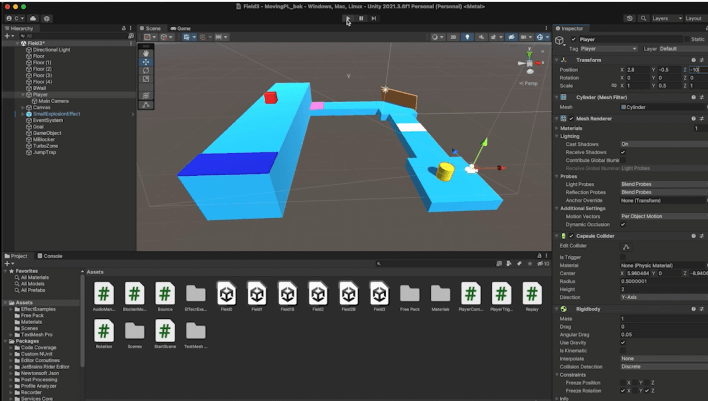Switch to the Game tab

coord(183,28)
